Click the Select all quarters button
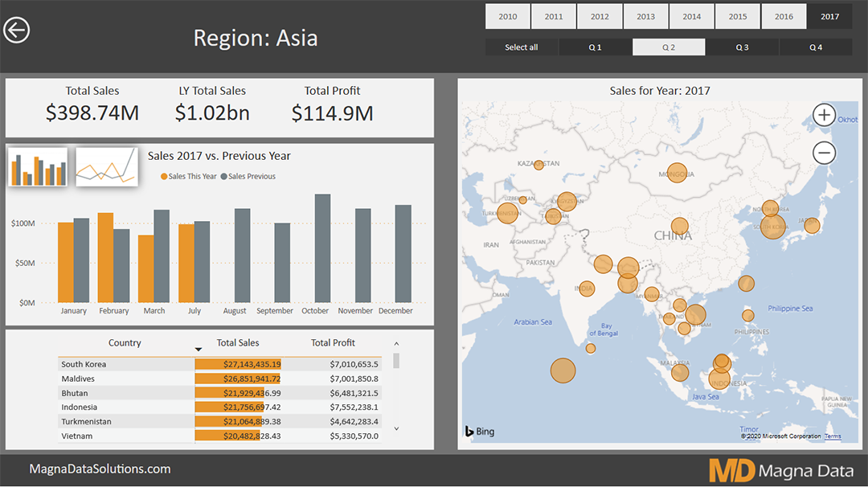The width and height of the screenshot is (868, 487). click(x=521, y=47)
